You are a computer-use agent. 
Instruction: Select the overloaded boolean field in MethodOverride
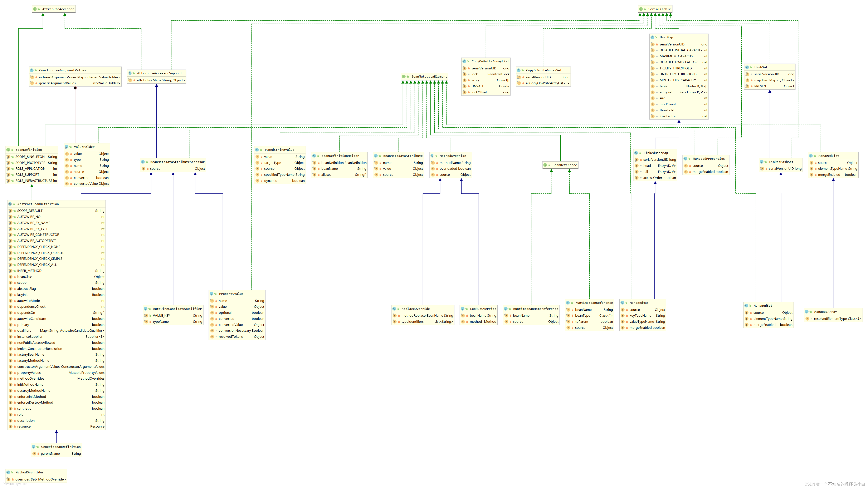[451, 169]
